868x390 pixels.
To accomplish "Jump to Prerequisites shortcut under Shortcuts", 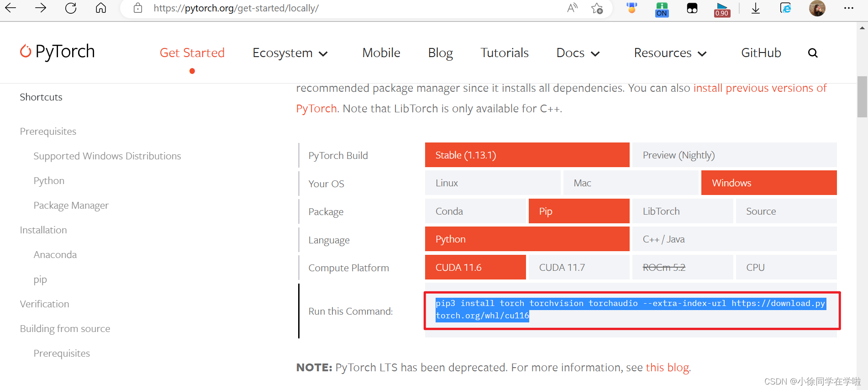I will coord(48,132).
